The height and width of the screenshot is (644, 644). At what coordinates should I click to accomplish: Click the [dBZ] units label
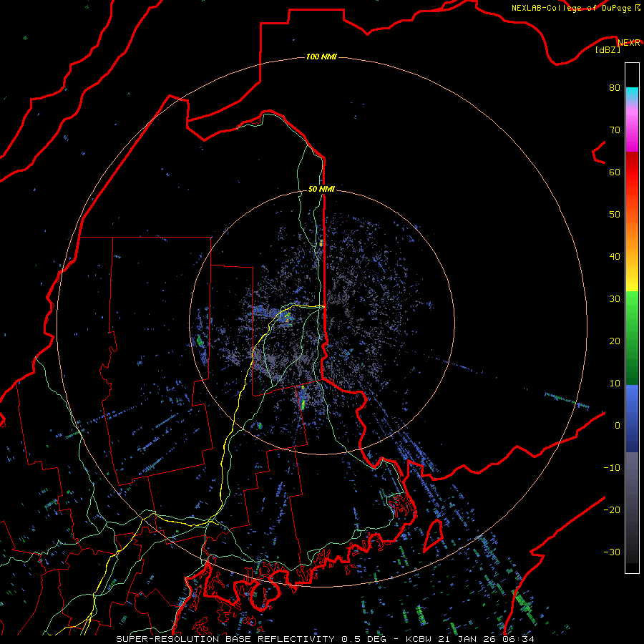[x=608, y=49]
